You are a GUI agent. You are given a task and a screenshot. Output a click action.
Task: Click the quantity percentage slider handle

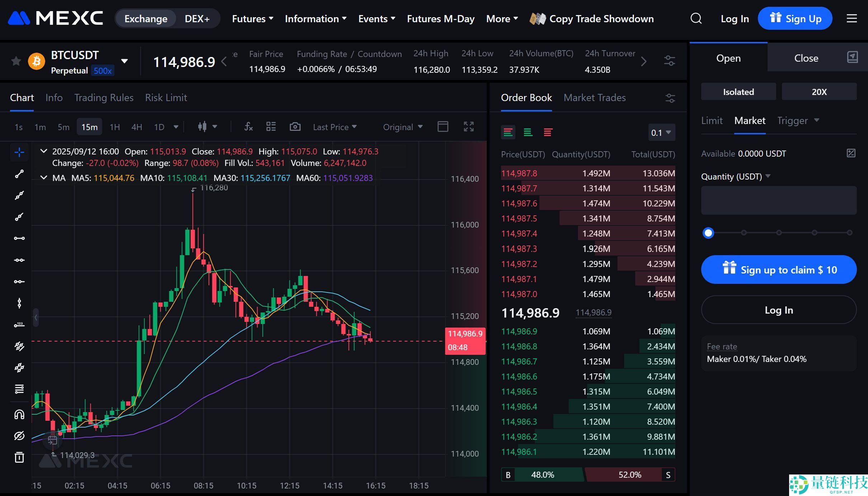tap(708, 233)
